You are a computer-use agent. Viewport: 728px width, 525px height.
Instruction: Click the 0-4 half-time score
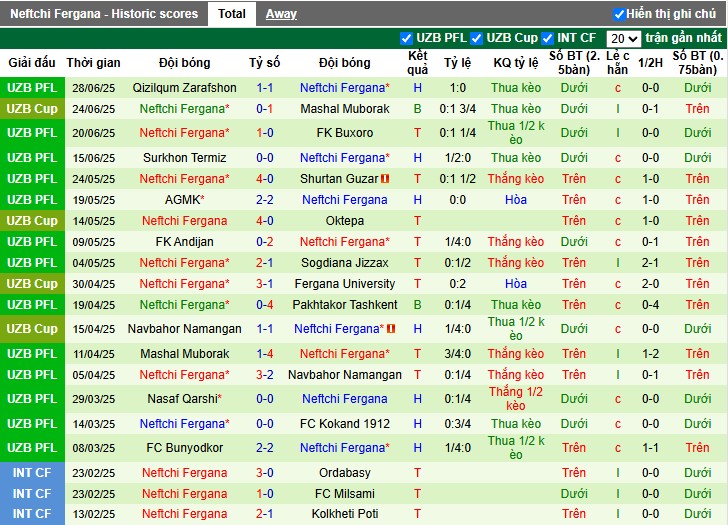650,305
